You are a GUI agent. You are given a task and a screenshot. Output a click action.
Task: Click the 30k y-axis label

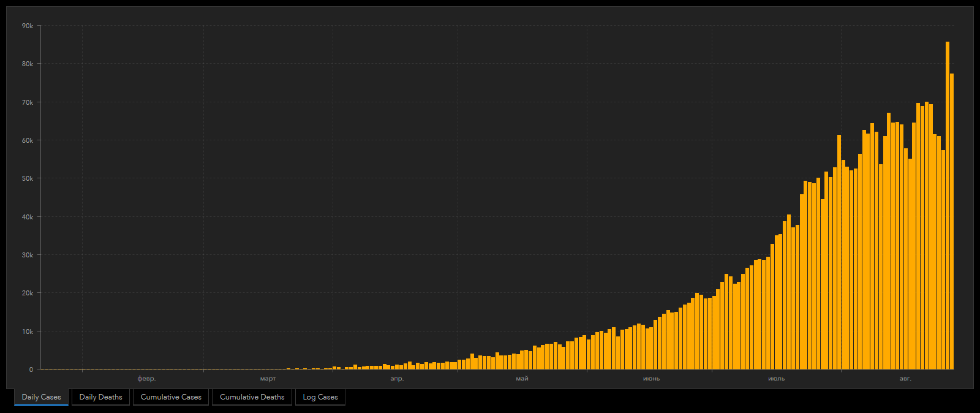(x=28, y=255)
